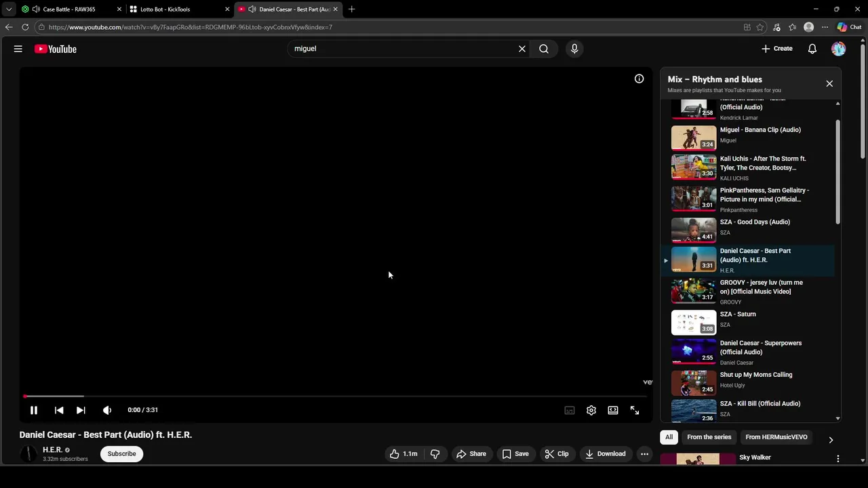Open the YouTube guide hamburger menu

click(18, 49)
